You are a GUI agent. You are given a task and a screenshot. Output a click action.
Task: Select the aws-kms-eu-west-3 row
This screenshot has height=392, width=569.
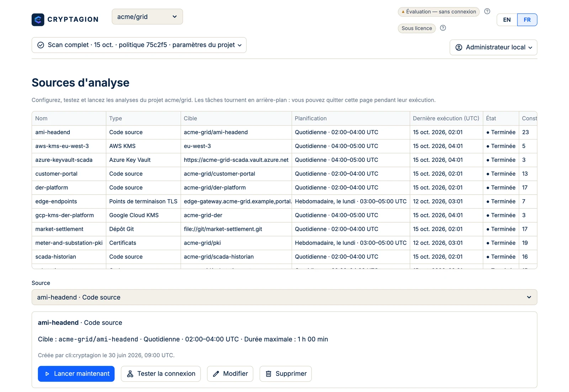(284, 146)
